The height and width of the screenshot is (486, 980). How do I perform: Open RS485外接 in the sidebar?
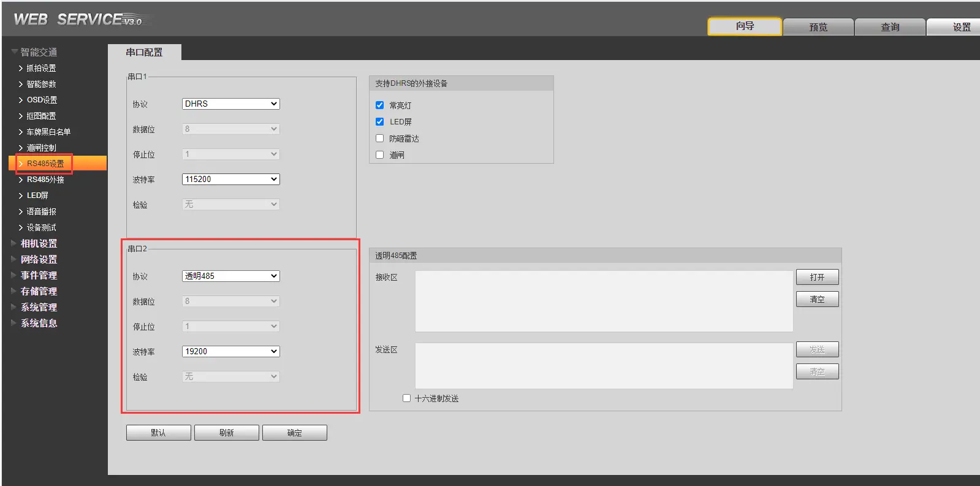tap(45, 180)
